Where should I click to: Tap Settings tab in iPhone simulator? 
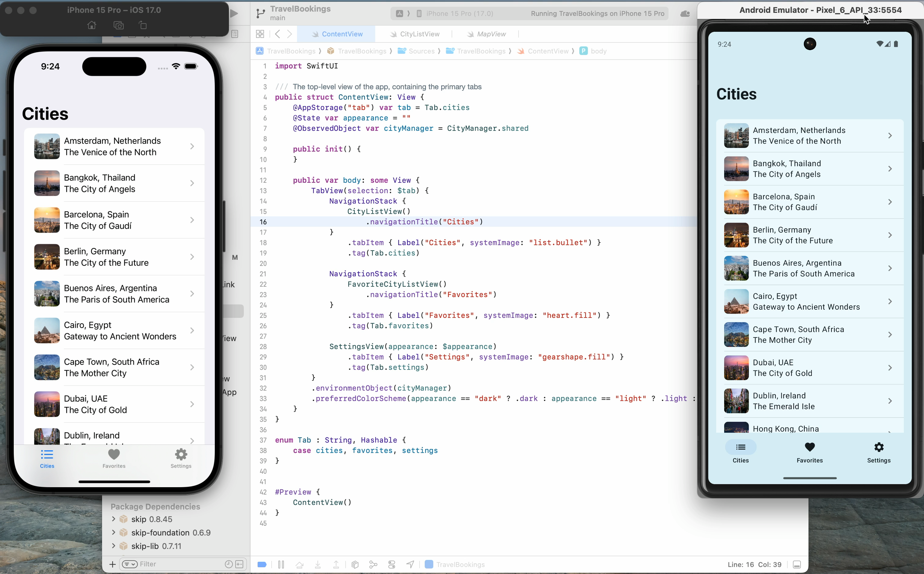click(181, 458)
